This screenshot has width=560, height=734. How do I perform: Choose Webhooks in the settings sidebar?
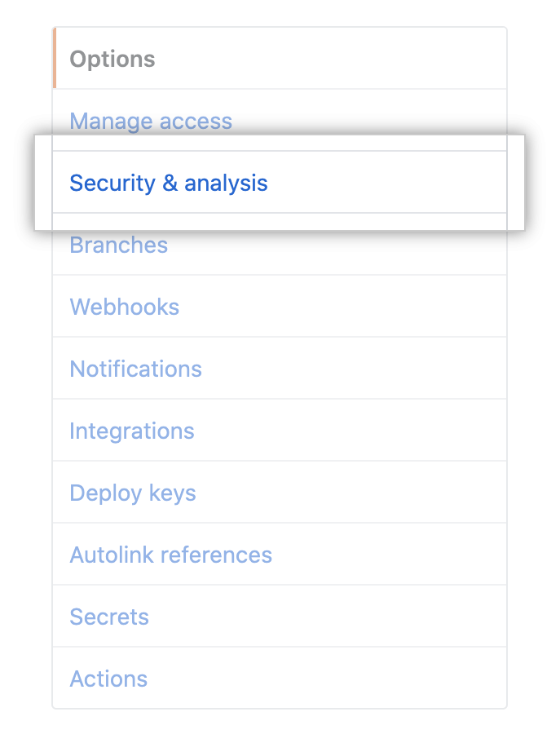(124, 307)
